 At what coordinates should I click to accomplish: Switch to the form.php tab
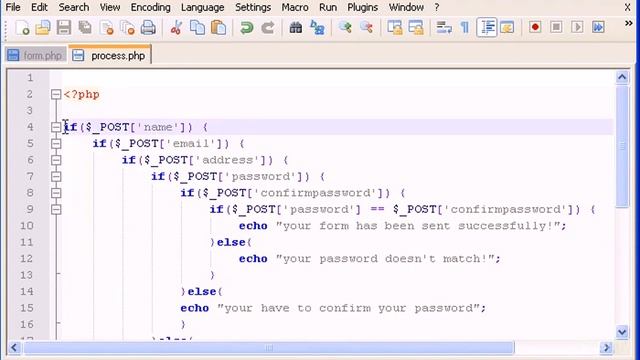coord(36,56)
